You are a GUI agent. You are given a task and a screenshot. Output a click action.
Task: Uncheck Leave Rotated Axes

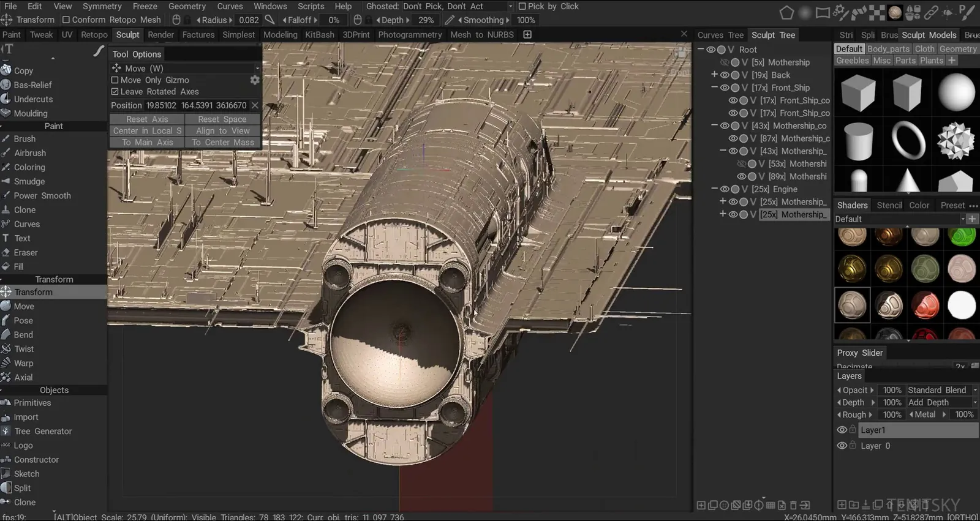click(x=115, y=92)
